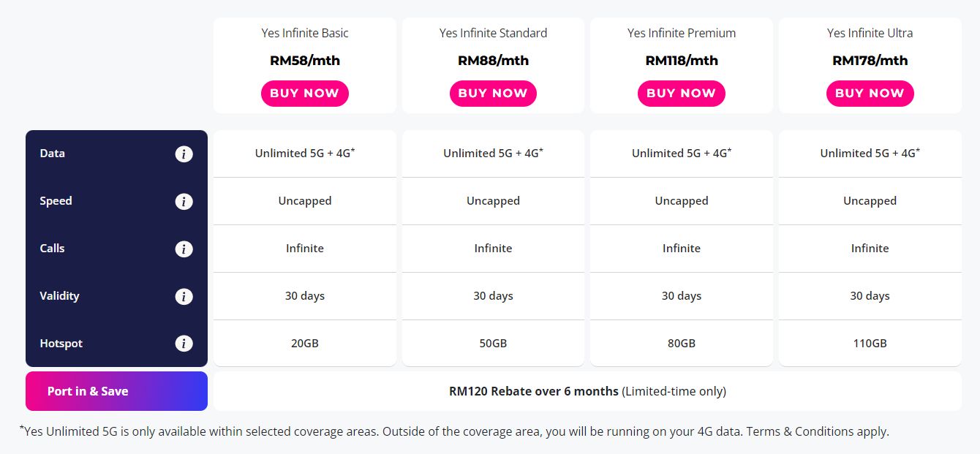Viewport: 980px width, 454px height.
Task: Buy the Yes Infinite Standard RM88 plan
Action: pyautogui.click(x=493, y=93)
